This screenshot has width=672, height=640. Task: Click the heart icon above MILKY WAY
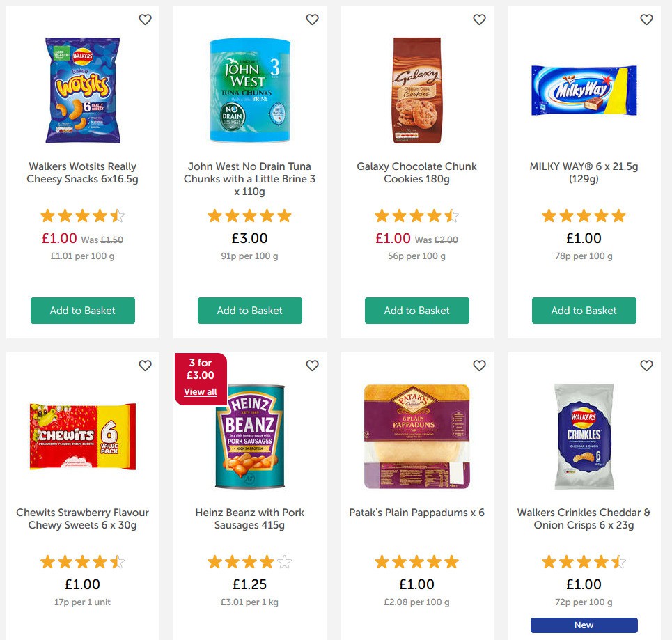[646, 20]
